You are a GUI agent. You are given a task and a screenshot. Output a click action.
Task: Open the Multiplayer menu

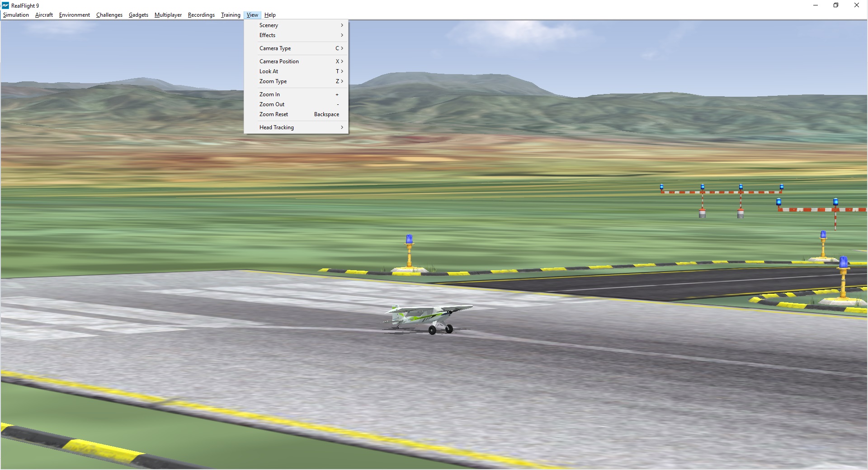pos(168,15)
